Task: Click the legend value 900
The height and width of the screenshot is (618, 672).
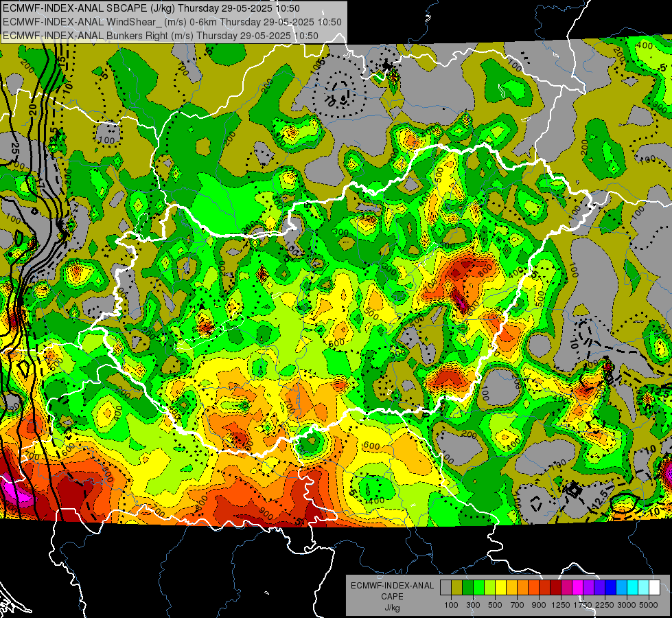Action: coord(539,605)
